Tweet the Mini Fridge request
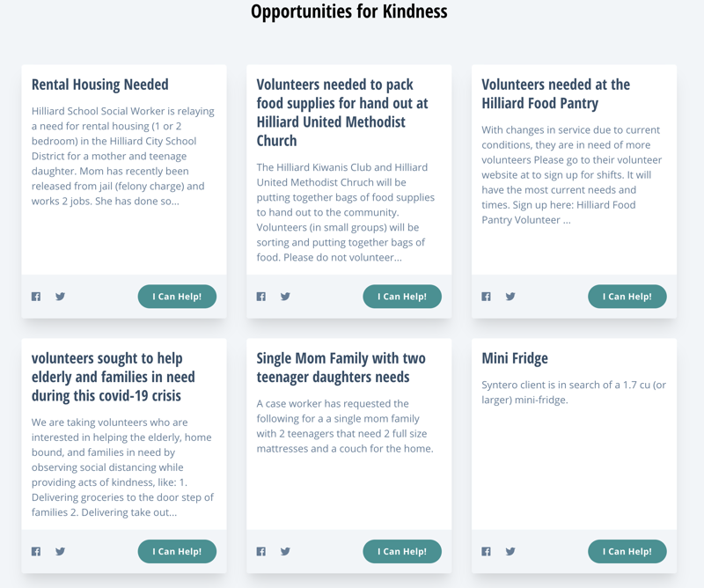704x588 pixels. 510,551
